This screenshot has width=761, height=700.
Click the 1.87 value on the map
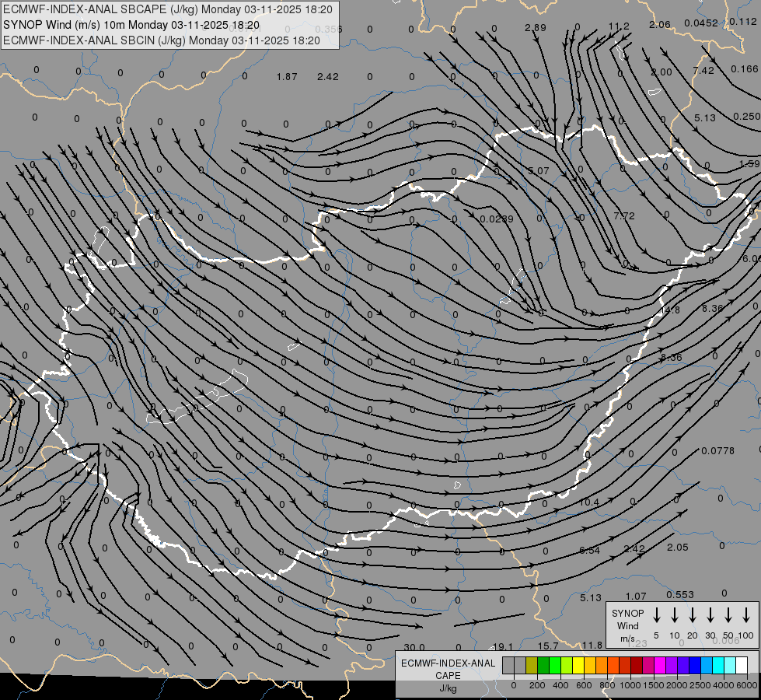[287, 77]
